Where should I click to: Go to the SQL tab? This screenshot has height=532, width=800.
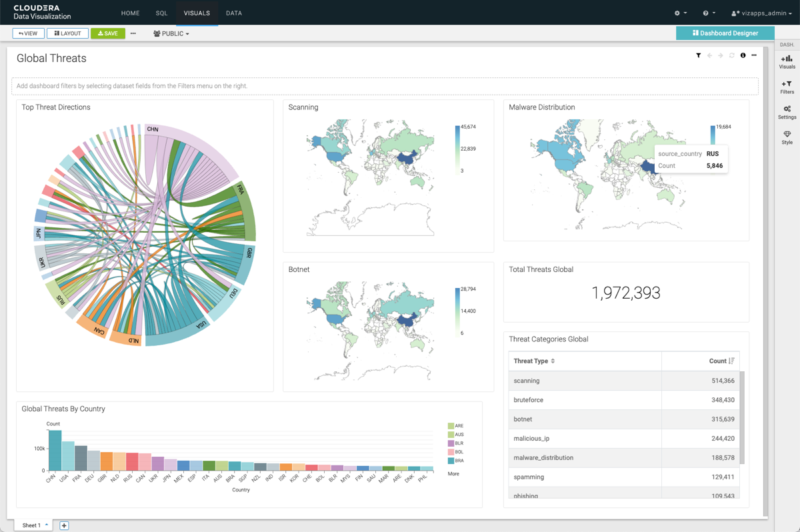click(x=161, y=13)
